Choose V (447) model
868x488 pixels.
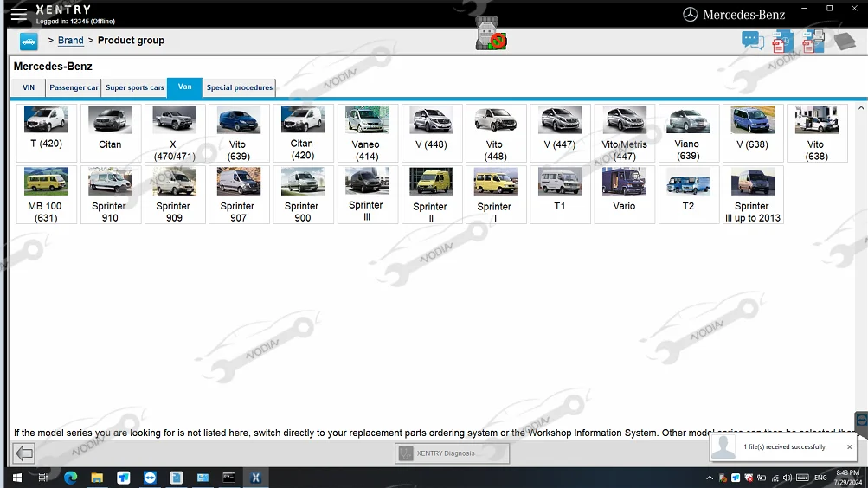[x=560, y=132]
